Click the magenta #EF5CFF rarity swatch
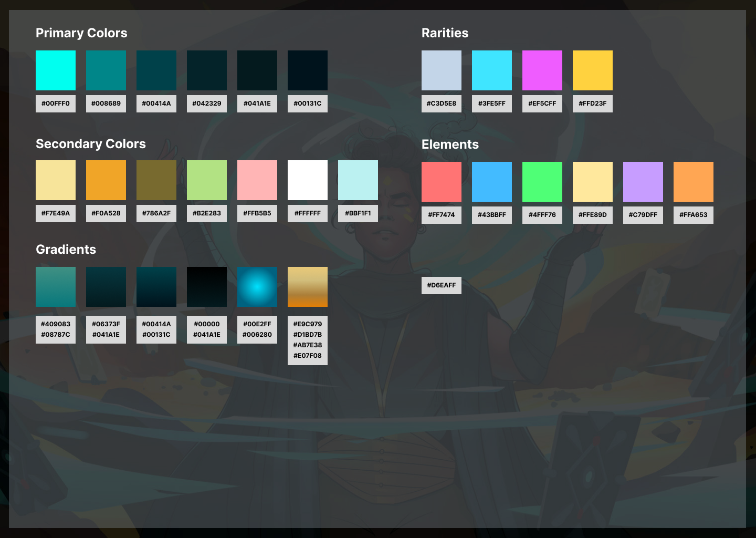756x538 pixels. point(542,70)
